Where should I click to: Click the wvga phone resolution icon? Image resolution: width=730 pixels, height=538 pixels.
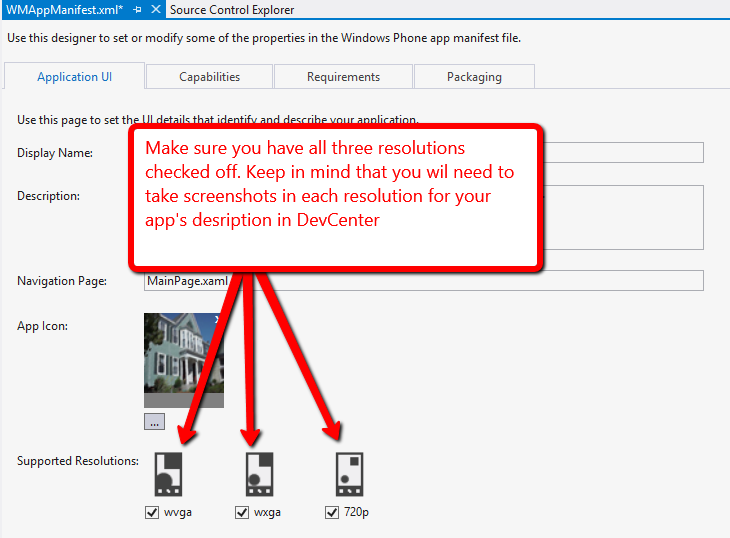tap(168, 474)
